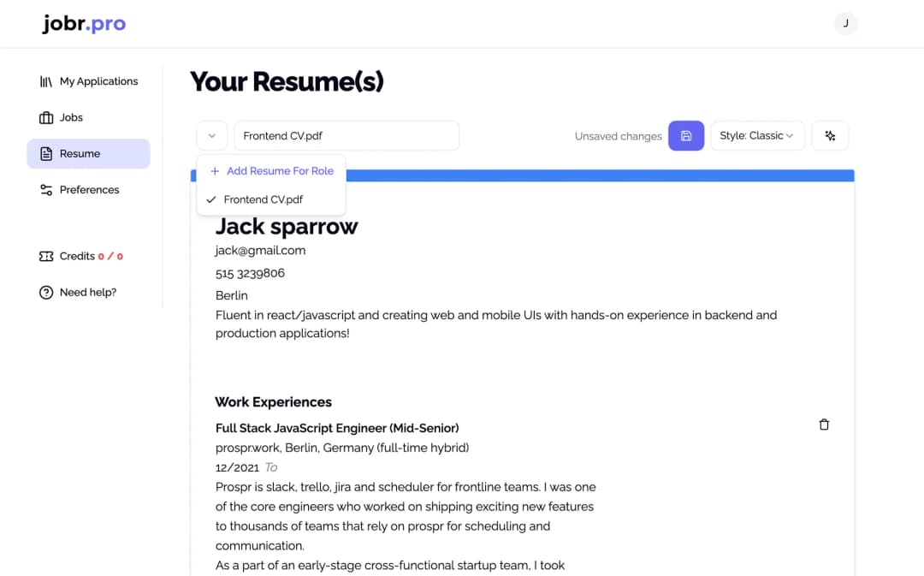Click the Credits ticket icon
Viewport: 924px width, 576px height.
[45, 256]
